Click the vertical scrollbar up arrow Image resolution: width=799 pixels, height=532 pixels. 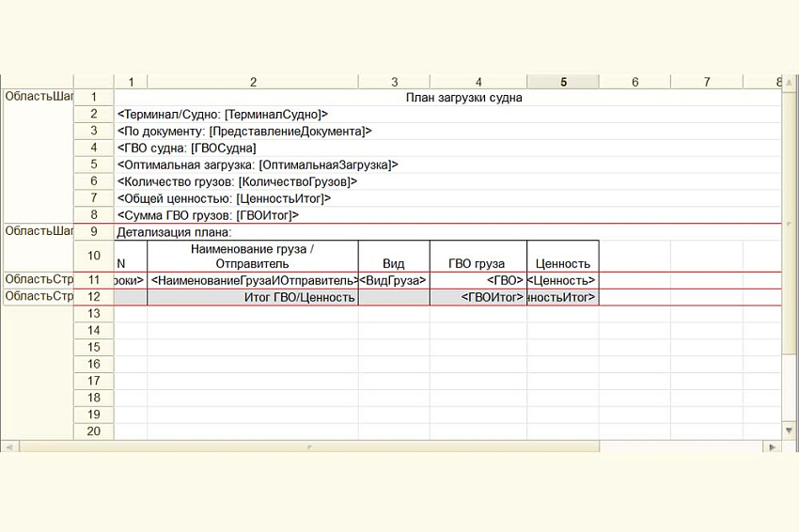[790, 83]
